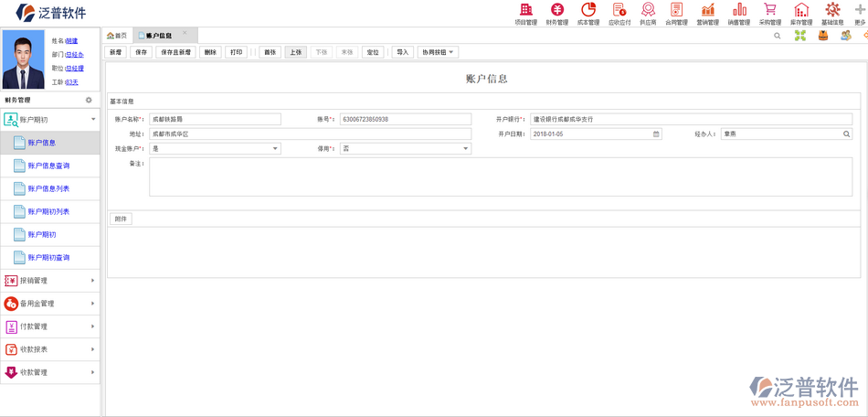
Task: Open the 库存管理 warehouse icon
Action: tap(801, 13)
